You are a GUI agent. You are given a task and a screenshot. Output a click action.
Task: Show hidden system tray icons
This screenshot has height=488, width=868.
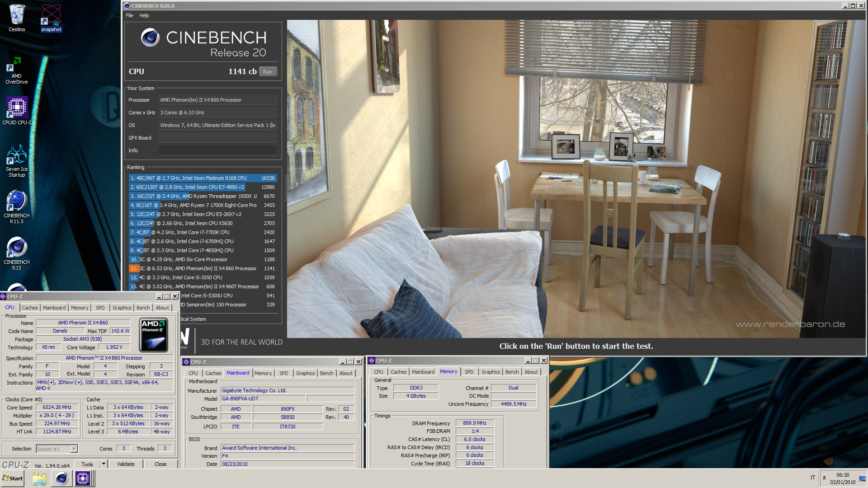click(x=824, y=478)
